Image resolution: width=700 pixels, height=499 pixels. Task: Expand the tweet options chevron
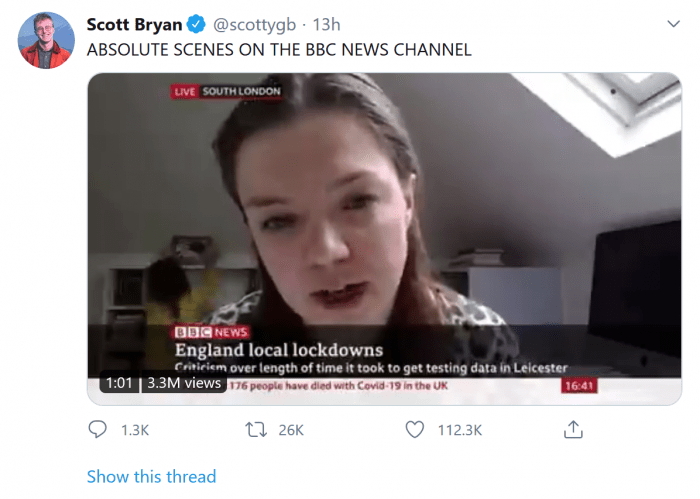pyautogui.click(x=673, y=24)
